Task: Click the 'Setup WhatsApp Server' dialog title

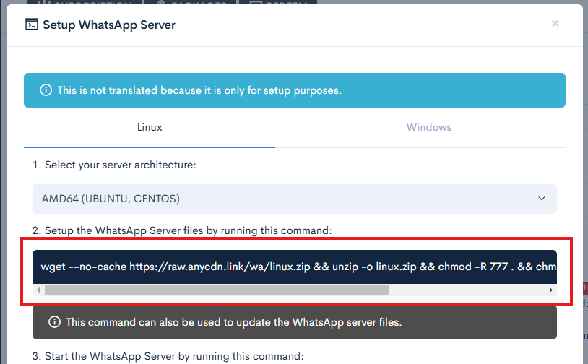Action: [x=108, y=25]
